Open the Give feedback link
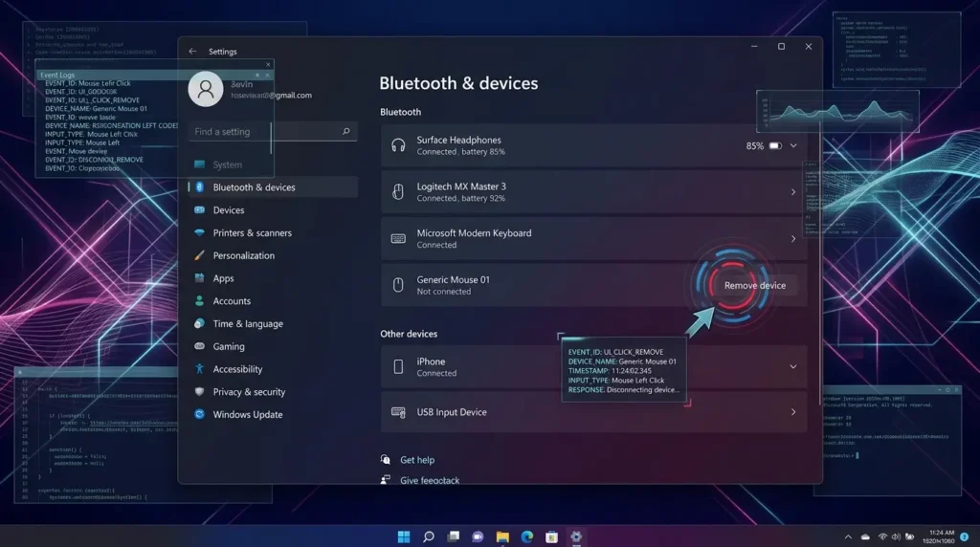 click(x=430, y=480)
